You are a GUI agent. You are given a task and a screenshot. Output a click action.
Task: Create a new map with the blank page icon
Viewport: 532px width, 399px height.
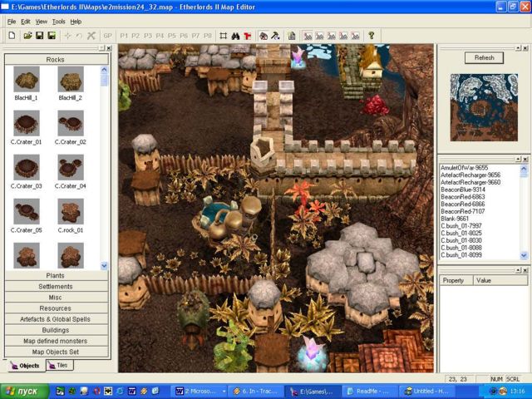click(x=12, y=35)
